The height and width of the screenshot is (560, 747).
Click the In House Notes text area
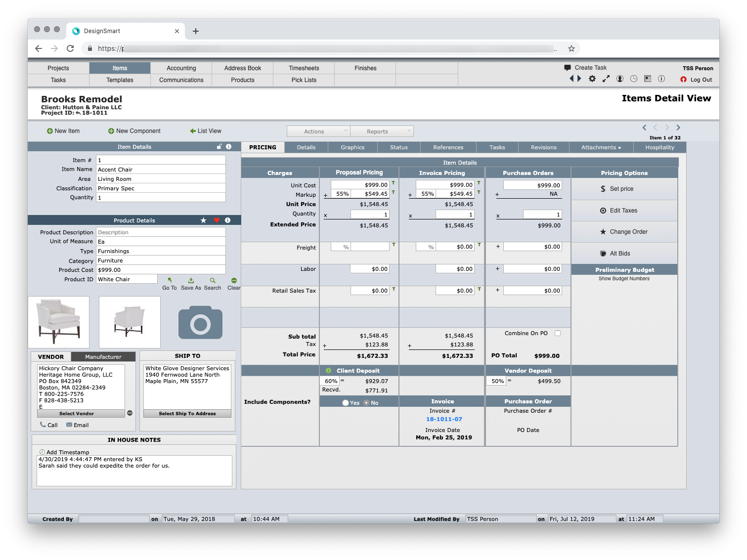click(x=134, y=471)
